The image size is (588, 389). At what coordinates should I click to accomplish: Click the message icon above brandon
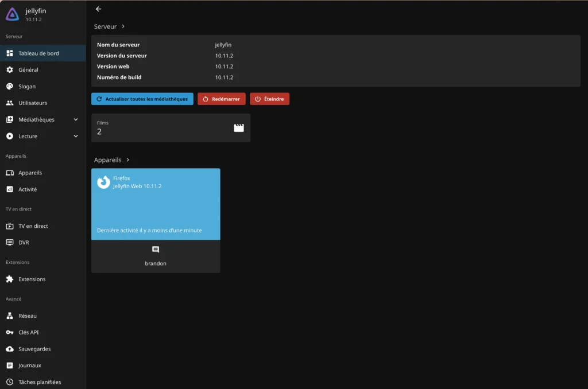coord(156,250)
